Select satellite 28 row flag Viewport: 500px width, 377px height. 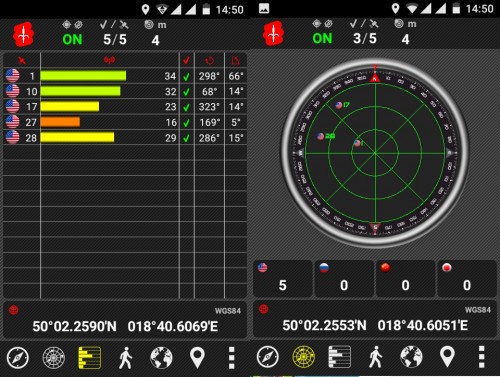click(13, 137)
